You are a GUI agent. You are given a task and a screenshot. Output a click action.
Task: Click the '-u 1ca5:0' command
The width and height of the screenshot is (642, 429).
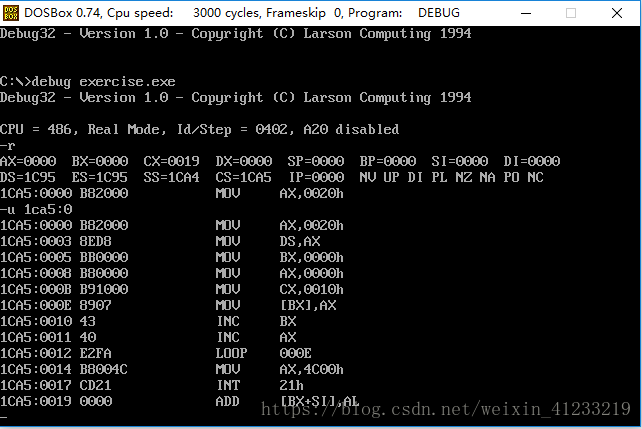click(36, 209)
